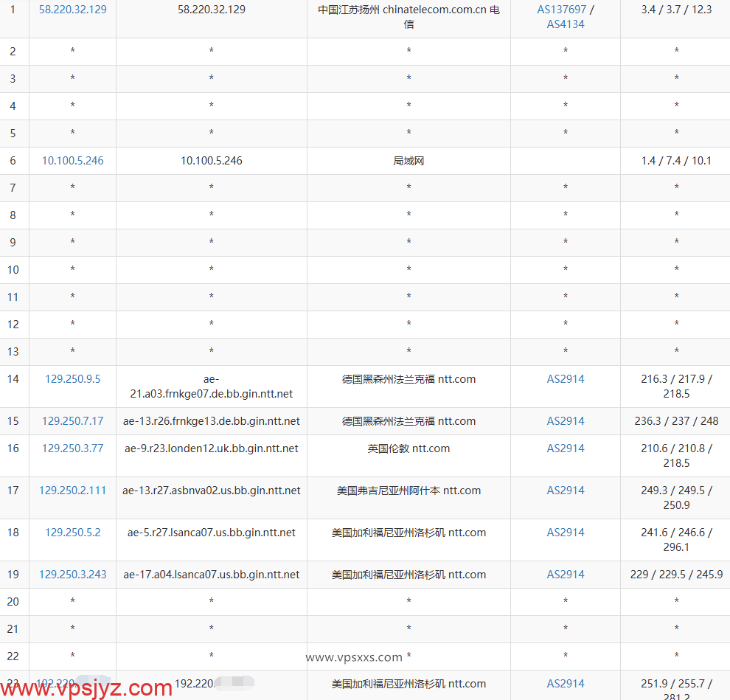This screenshot has width=730, height=700.
Task: Open the 129.250.2.111 IP link
Action: click(72, 491)
